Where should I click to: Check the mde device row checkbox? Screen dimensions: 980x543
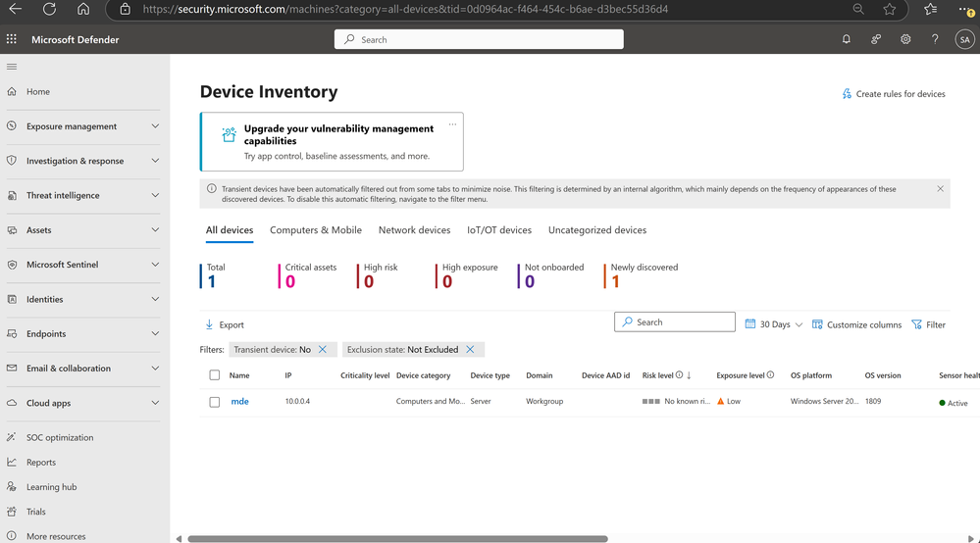click(x=215, y=402)
